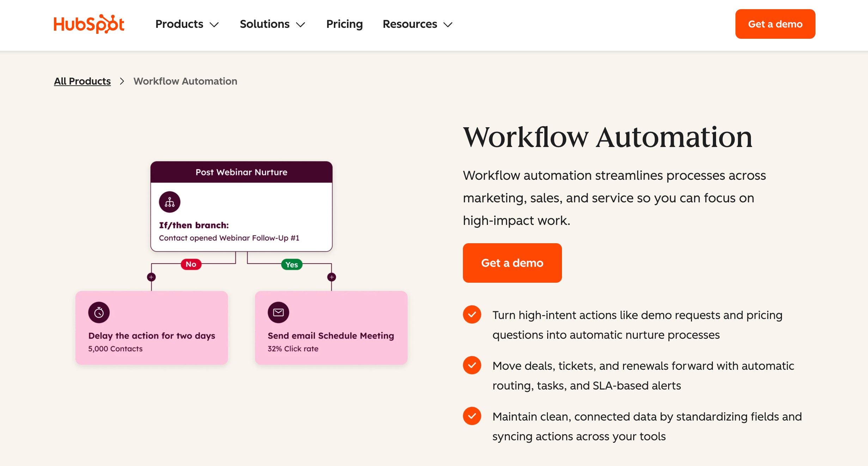Image resolution: width=868 pixels, height=466 pixels.
Task: Expand the Solutions chevron arrow
Action: point(300,25)
